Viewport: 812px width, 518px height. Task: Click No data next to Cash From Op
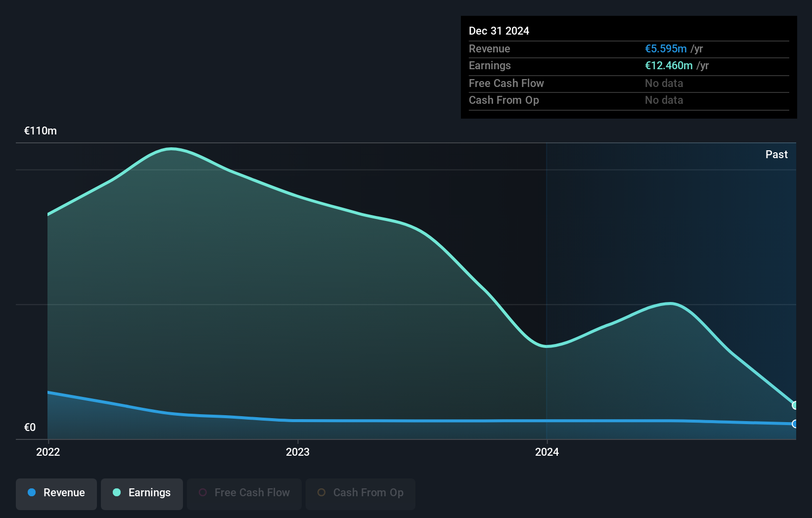(664, 100)
